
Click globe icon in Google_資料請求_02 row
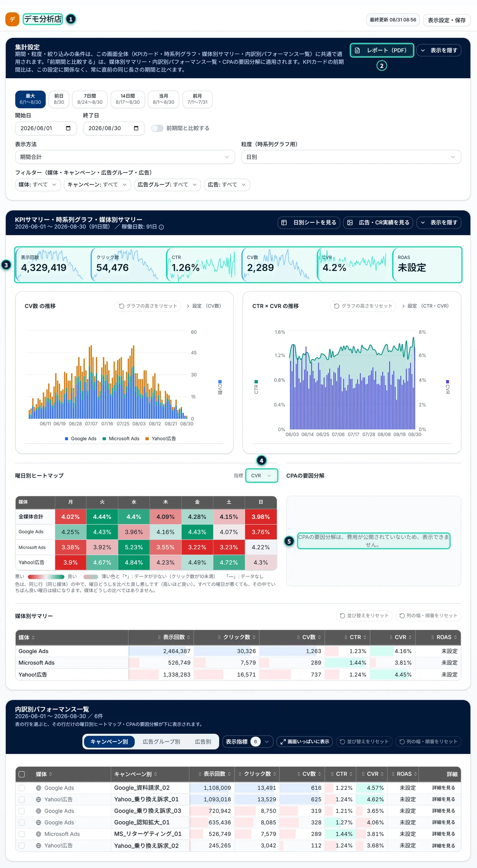tap(39, 788)
